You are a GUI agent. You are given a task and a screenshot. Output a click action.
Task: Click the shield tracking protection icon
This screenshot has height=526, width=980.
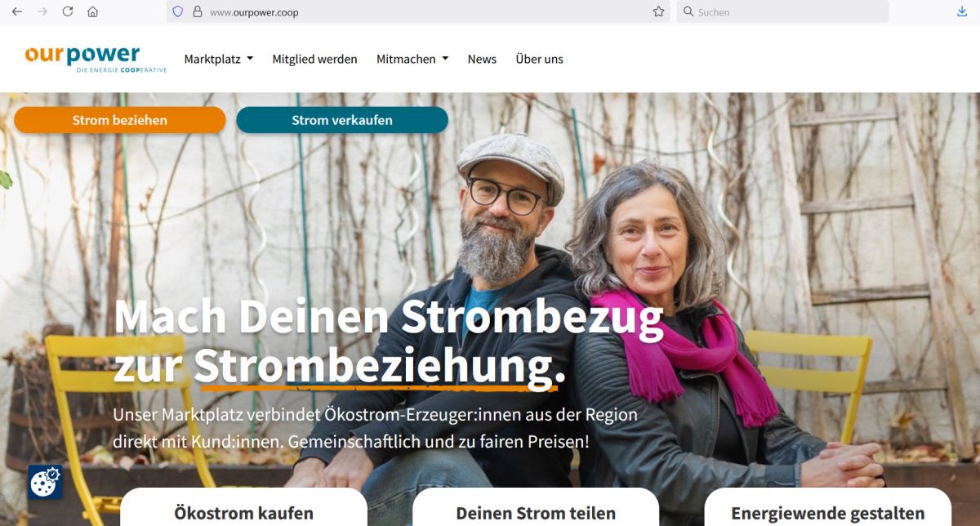point(177,11)
